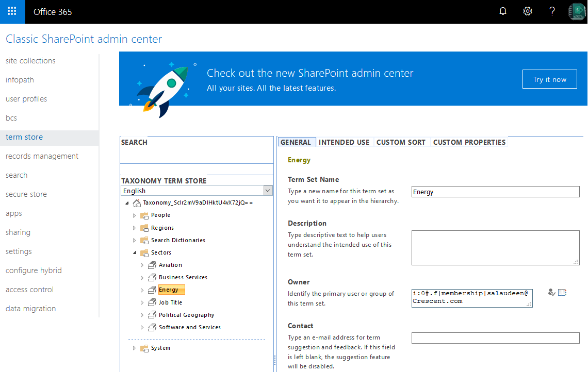
Task: Switch to the Intended Use tab
Action: coord(344,142)
